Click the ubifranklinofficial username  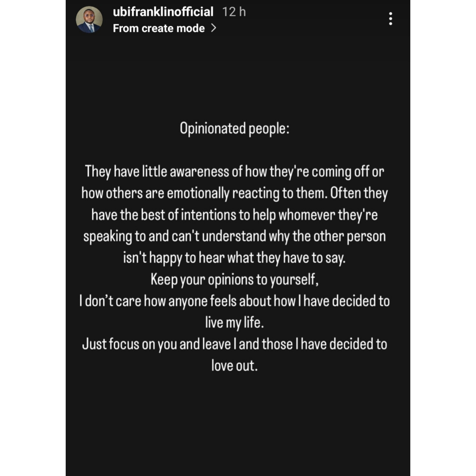pos(163,12)
